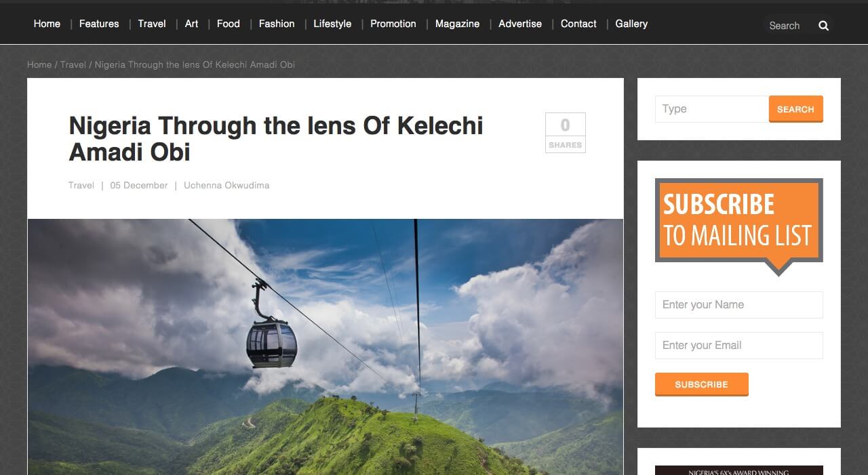Click the sidebar Type search field
868x475 pixels.
tap(712, 109)
